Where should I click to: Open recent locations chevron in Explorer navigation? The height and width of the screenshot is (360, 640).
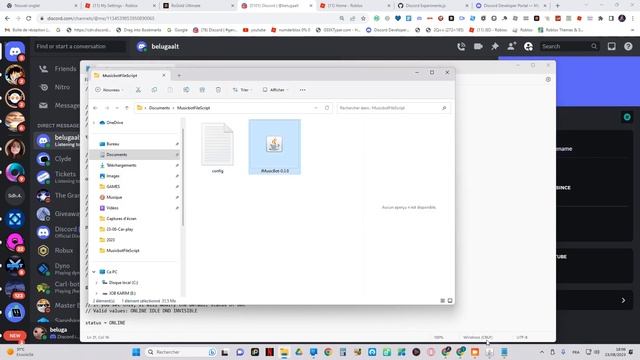pyautogui.click(x=117, y=108)
